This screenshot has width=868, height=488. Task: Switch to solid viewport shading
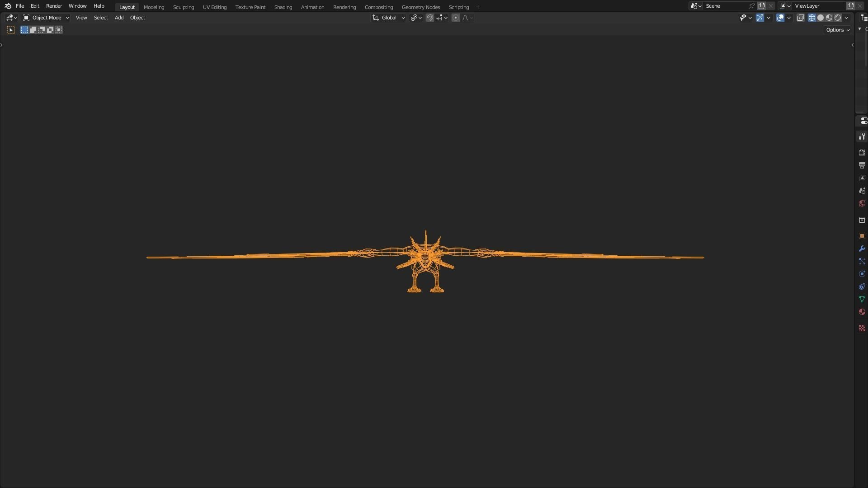pos(821,18)
